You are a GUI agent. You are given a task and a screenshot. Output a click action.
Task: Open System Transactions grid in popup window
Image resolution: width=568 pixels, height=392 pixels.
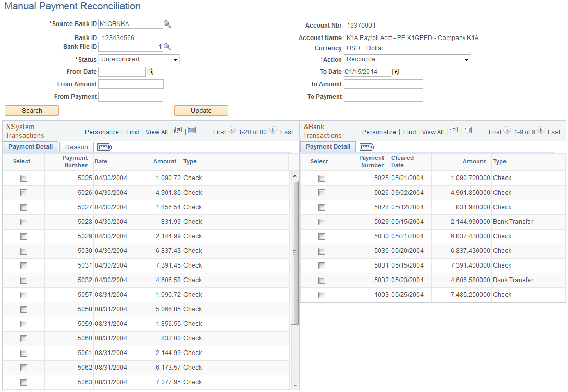[178, 131]
